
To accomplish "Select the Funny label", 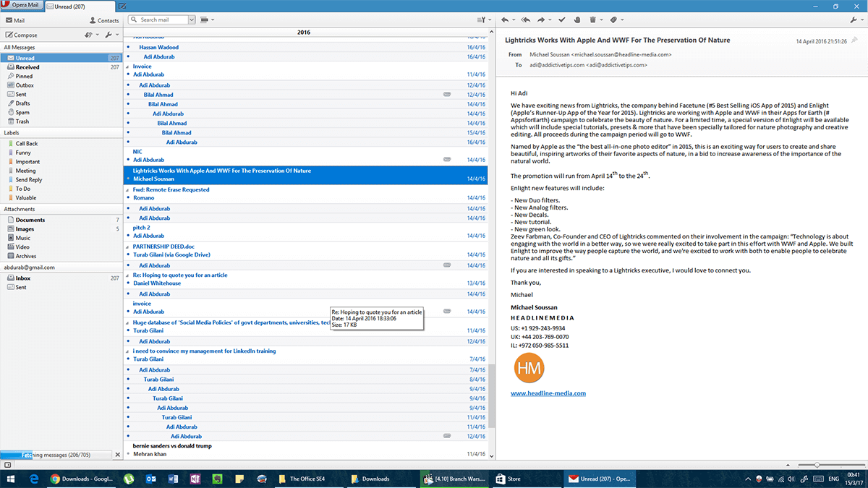I will [x=61, y=153].
